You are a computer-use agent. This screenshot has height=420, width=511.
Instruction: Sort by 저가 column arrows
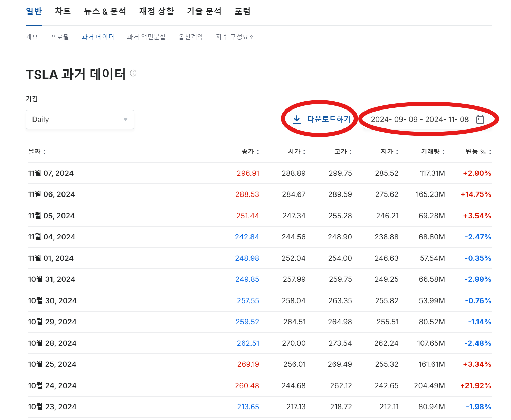tap(397, 152)
